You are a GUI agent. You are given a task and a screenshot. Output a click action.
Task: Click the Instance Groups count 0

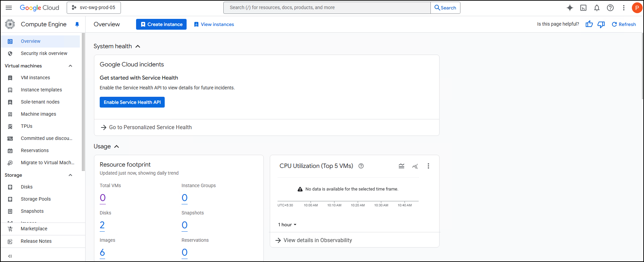tap(185, 198)
